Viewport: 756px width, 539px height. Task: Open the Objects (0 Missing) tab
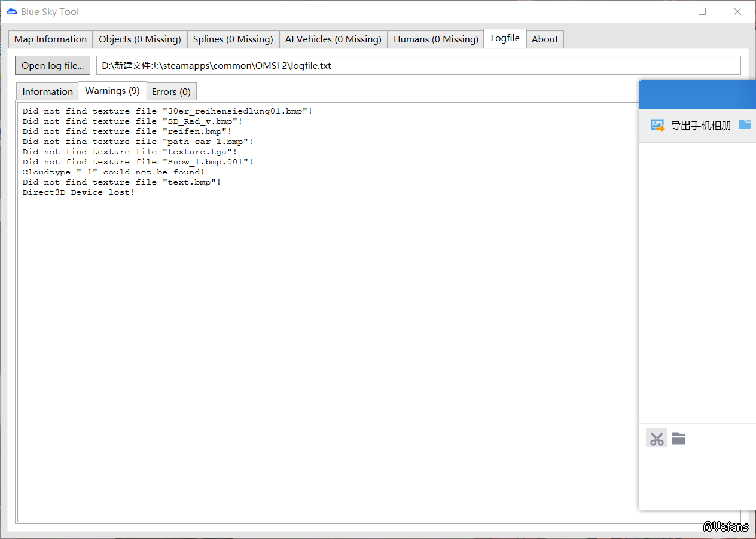point(140,39)
